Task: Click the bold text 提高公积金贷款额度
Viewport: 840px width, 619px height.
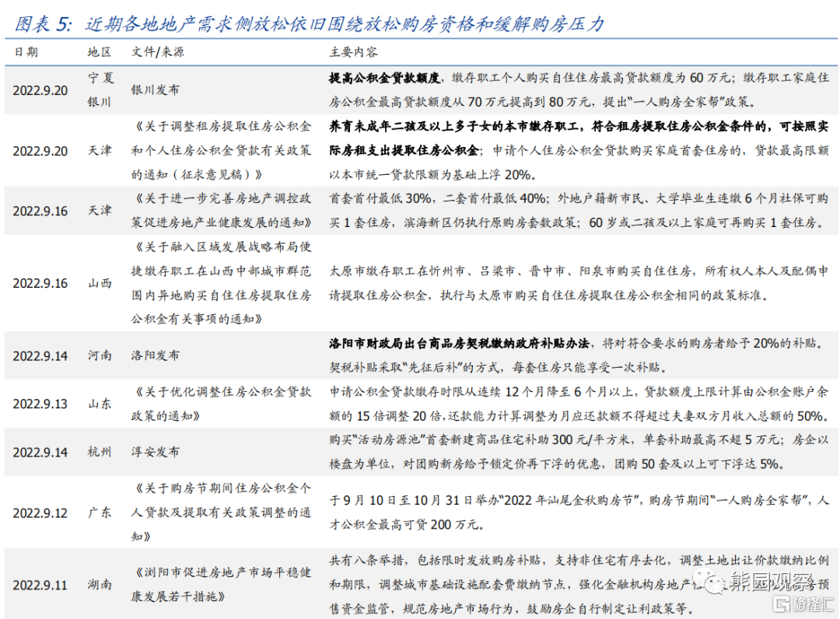Action: coord(384,79)
